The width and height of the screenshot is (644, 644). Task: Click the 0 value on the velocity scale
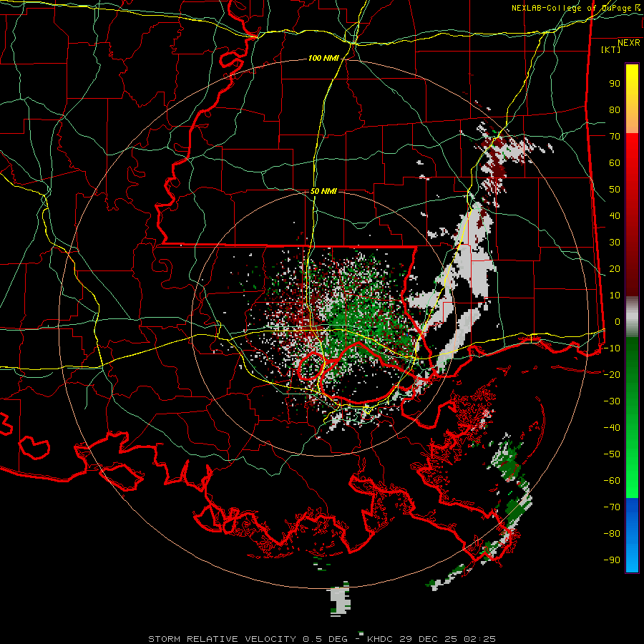pos(618,321)
